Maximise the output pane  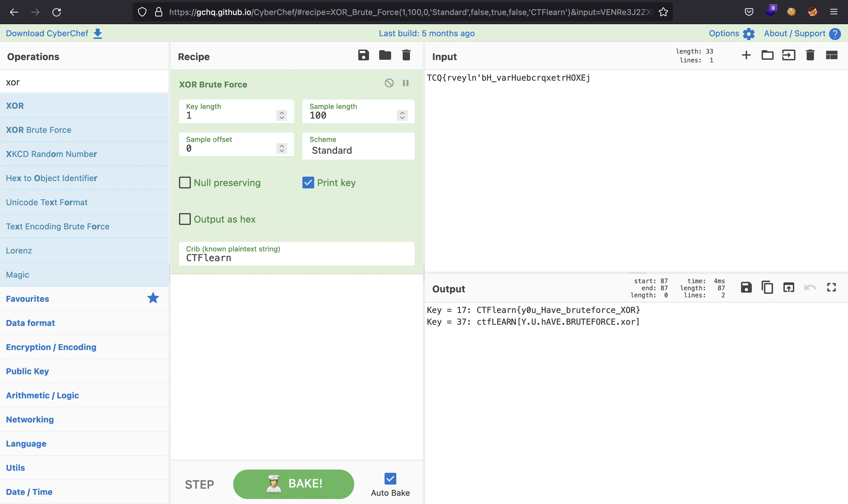point(831,288)
